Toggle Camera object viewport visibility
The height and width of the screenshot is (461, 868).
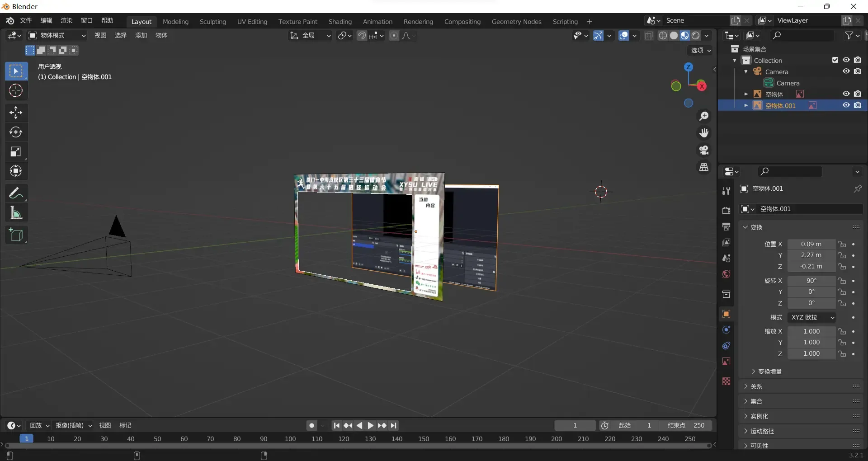pos(846,71)
